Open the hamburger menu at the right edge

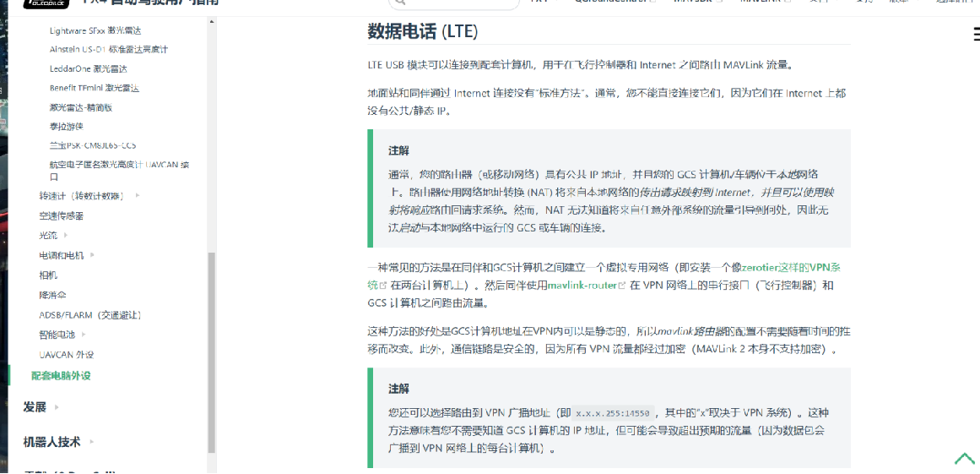pyautogui.click(x=976, y=35)
